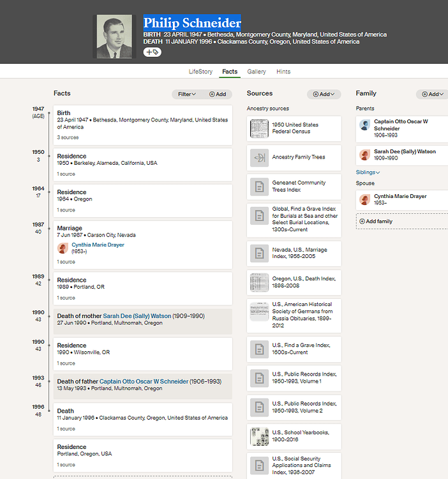Click Cynthia Marie Drayer's avatar in the Marriage fact
The image size is (448, 479).
click(x=63, y=248)
